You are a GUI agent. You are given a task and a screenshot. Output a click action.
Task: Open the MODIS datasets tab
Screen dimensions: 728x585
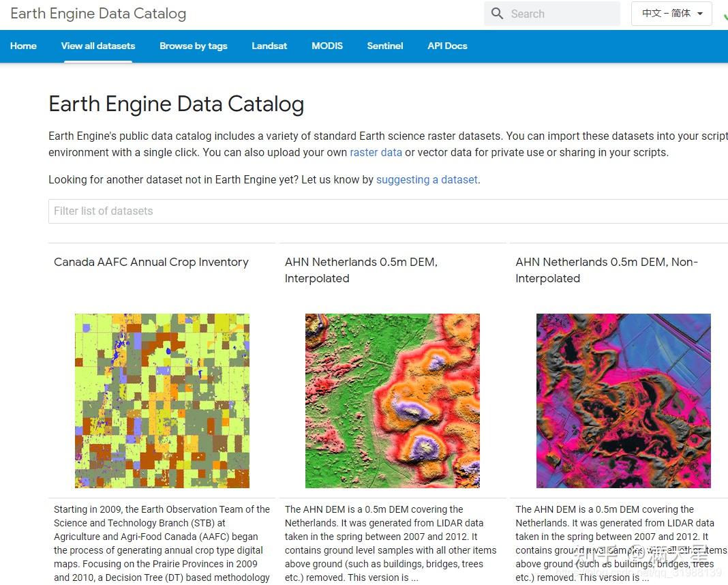[x=327, y=46]
